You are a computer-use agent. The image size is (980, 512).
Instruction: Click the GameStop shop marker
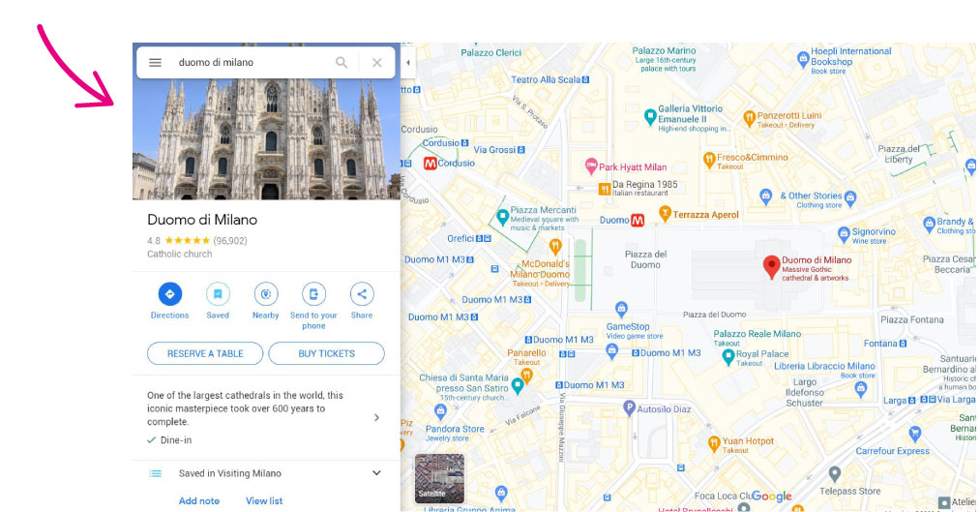[x=621, y=309]
